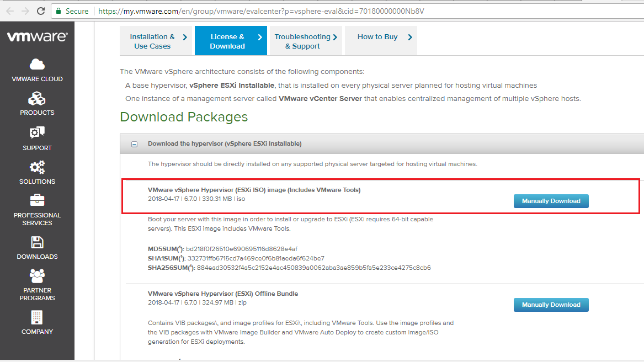Open VMware Cloud from the sidebar cloud icon

[37, 65]
